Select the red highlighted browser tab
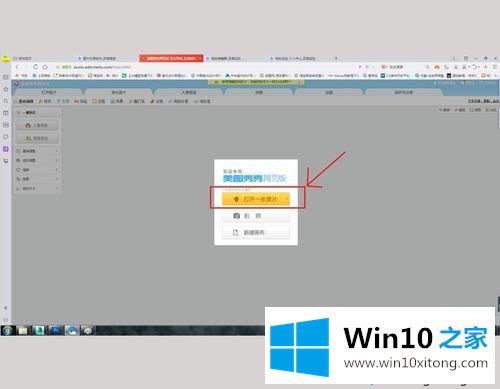500x389 pixels. coord(171,58)
